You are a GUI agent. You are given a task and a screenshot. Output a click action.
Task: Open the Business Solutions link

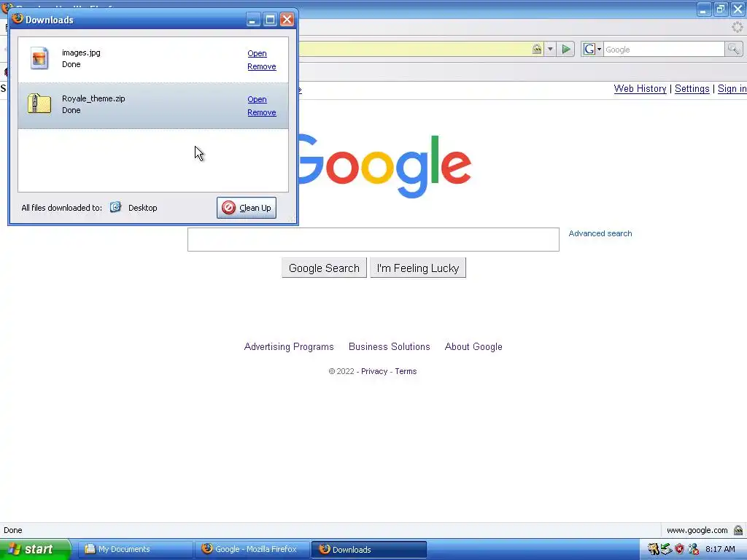coord(390,346)
